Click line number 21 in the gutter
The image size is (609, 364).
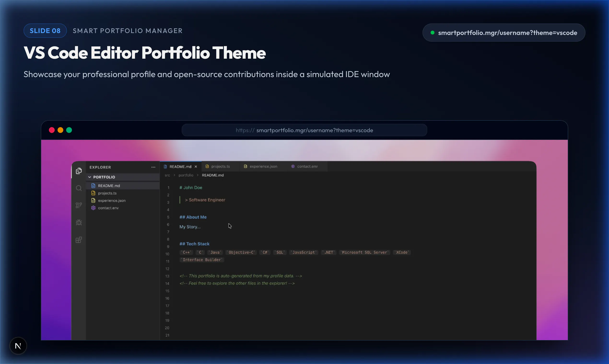point(167,335)
